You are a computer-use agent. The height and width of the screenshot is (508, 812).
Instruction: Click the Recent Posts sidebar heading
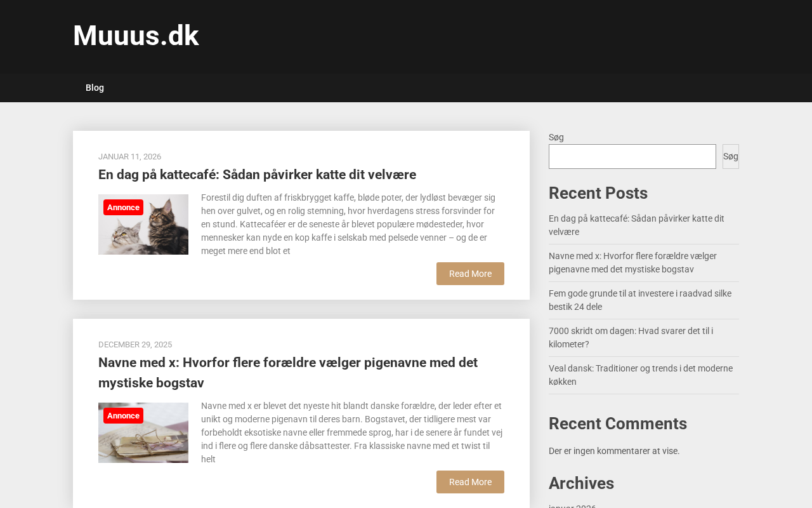(x=598, y=193)
